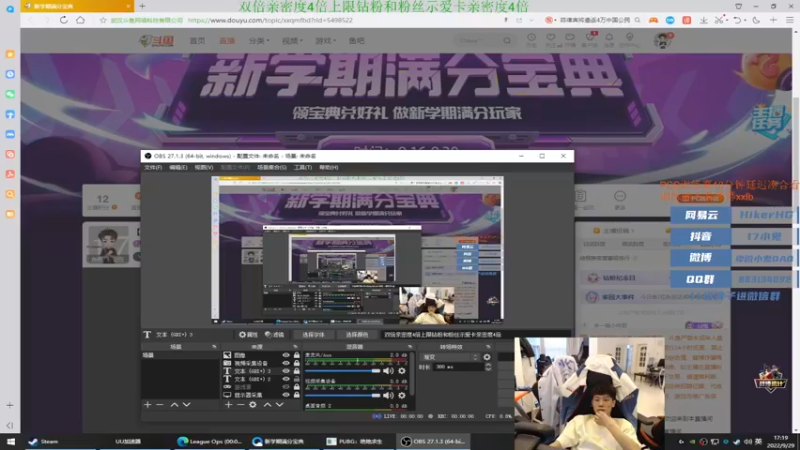
Task: Open source properties gear in the sources toolbar
Action: tap(253, 405)
